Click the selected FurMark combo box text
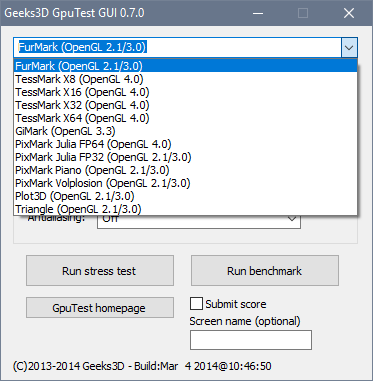Viewport: 373px width, 381px height. [x=82, y=47]
